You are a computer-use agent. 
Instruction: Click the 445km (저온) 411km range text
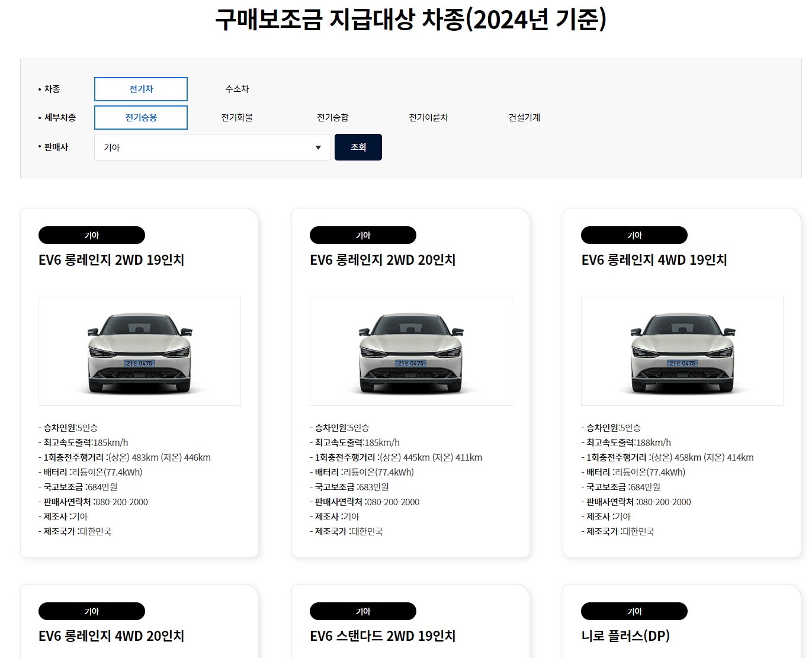pyautogui.click(x=442, y=457)
